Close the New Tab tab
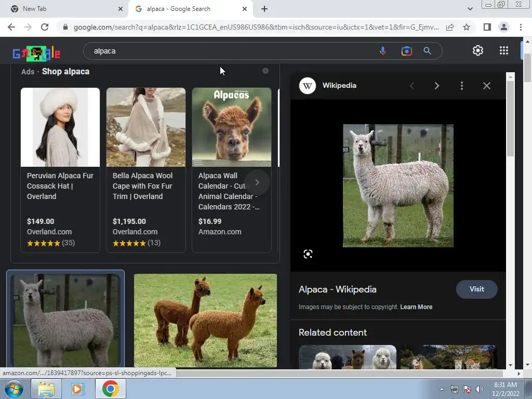The height and width of the screenshot is (399, 532). [x=120, y=9]
